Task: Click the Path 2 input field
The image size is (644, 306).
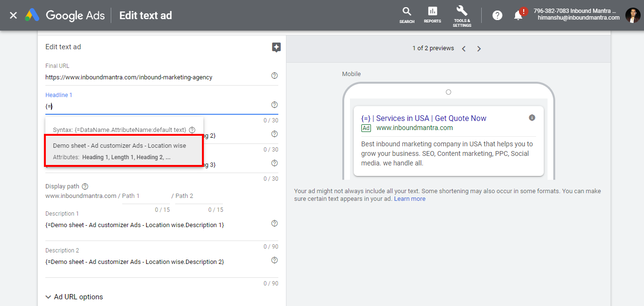Action: [200, 196]
